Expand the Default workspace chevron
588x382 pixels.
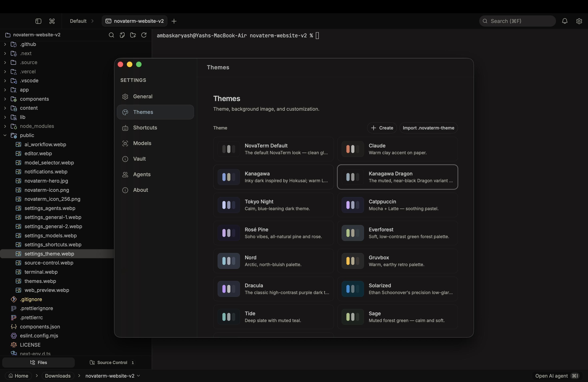92,21
